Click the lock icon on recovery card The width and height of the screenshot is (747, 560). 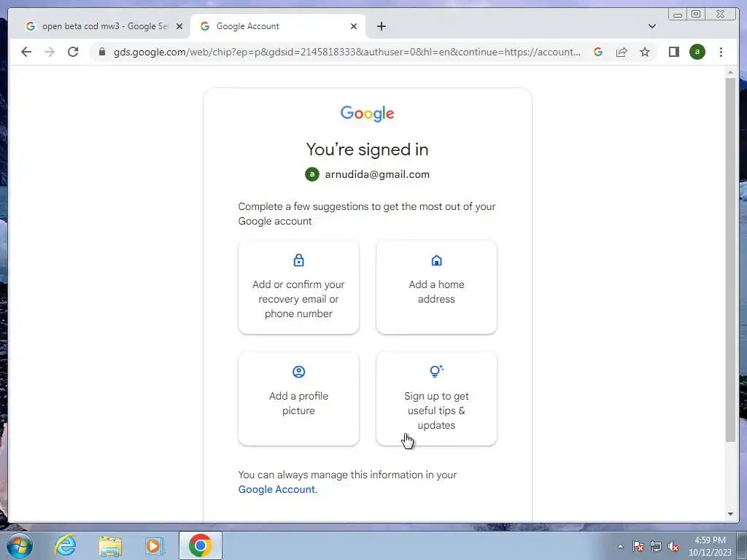(x=298, y=260)
